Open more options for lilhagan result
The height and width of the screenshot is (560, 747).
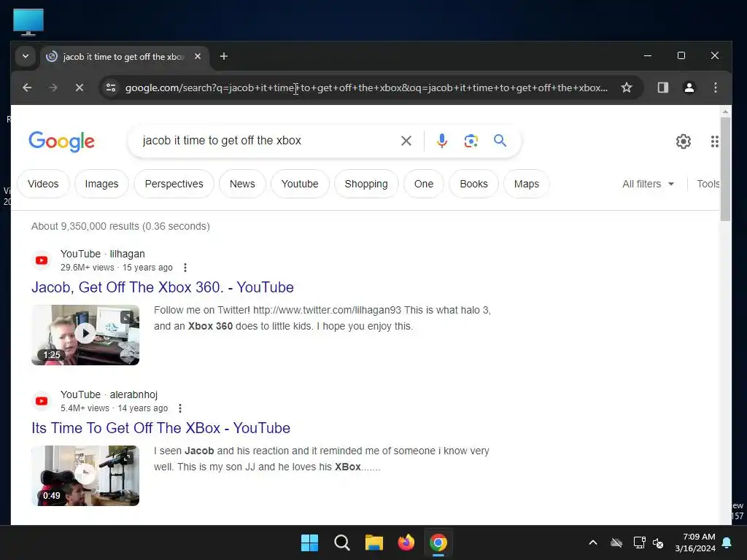[x=185, y=268]
